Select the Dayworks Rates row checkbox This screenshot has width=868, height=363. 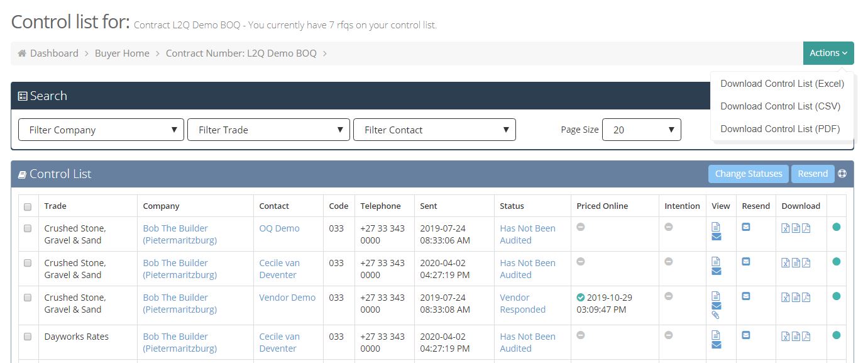click(28, 337)
